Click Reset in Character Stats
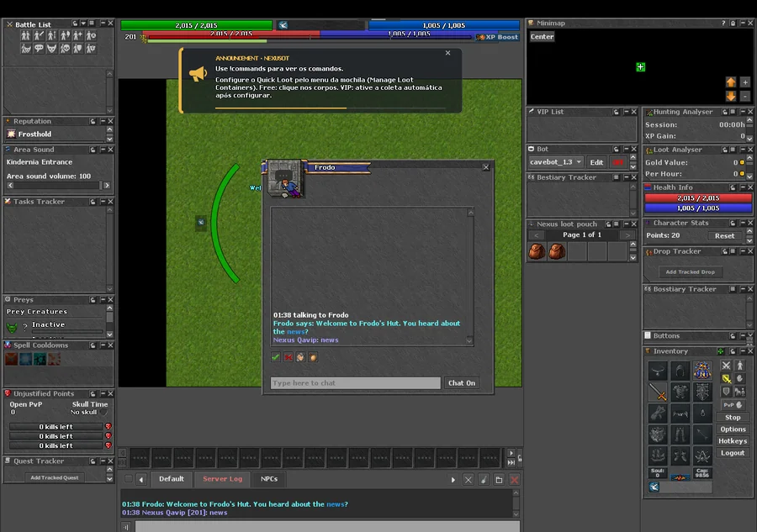The width and height of the screenshot is (757, 532). pos(724,236)
